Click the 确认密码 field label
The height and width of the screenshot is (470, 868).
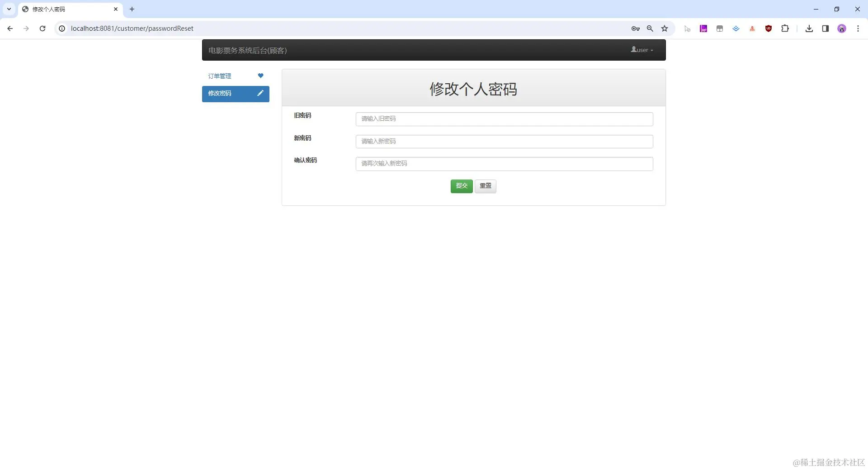(x=306, y=160)
